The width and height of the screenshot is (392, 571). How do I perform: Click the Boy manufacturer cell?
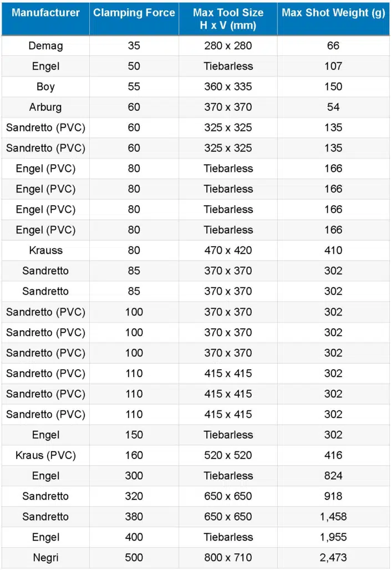(45, 86)
